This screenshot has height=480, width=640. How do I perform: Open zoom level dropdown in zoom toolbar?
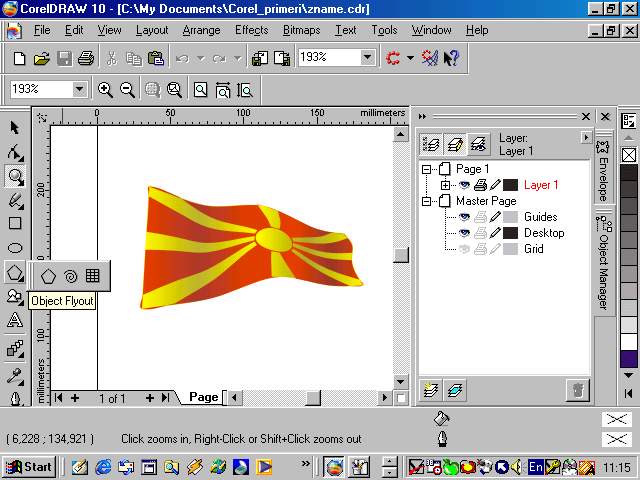tap(80, 89)
